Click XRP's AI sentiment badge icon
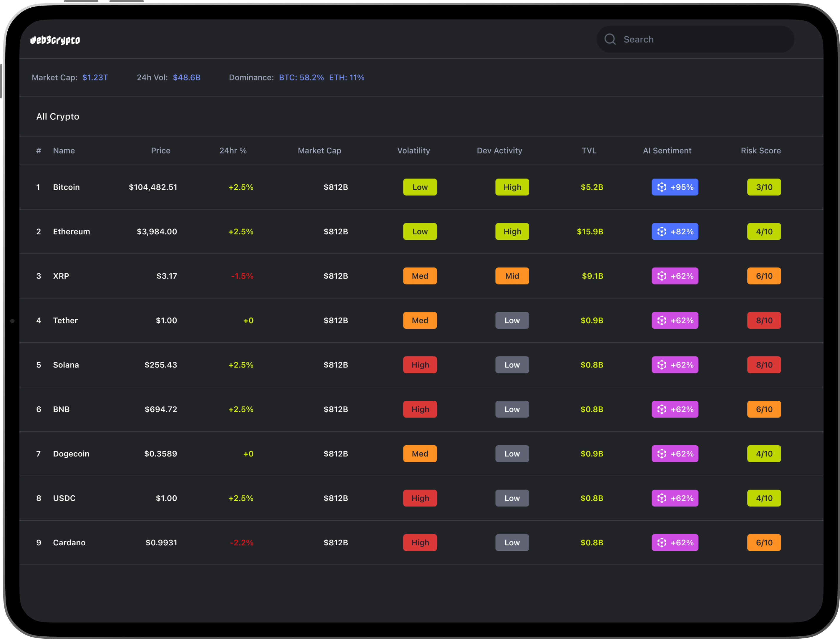This screenshot has width=840, height=639. (x=662, y=276)
